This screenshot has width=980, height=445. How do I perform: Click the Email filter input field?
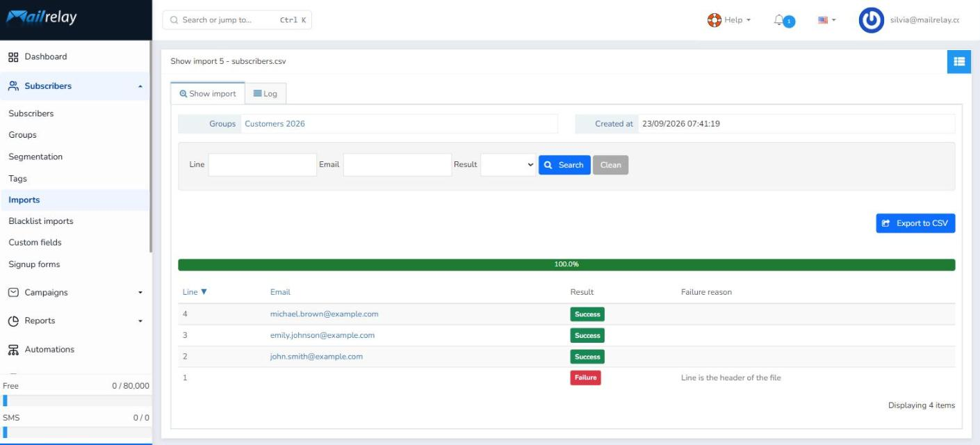click(398, 165)
